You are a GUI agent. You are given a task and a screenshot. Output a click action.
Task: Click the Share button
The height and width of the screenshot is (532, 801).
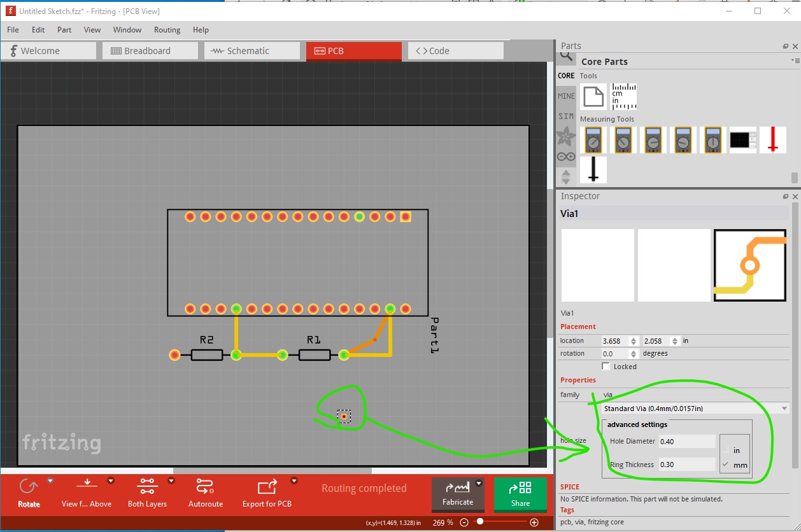click(520, 494)
